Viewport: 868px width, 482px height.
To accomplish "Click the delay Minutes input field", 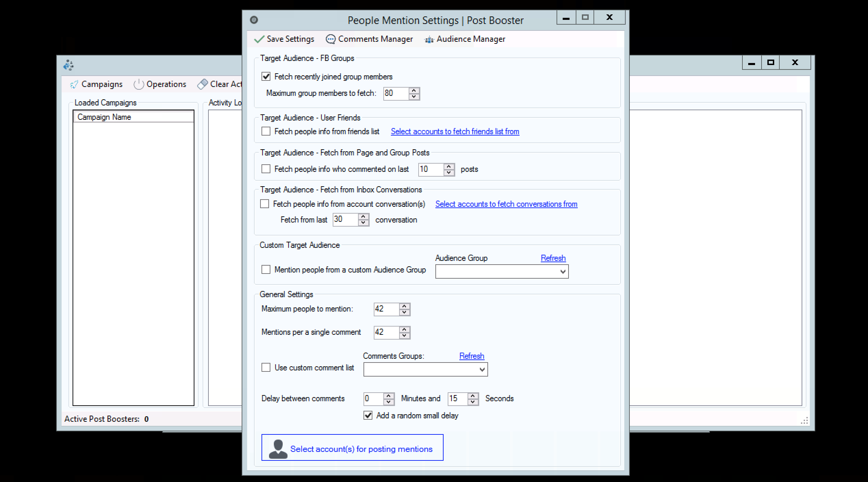I will [374, 398].
